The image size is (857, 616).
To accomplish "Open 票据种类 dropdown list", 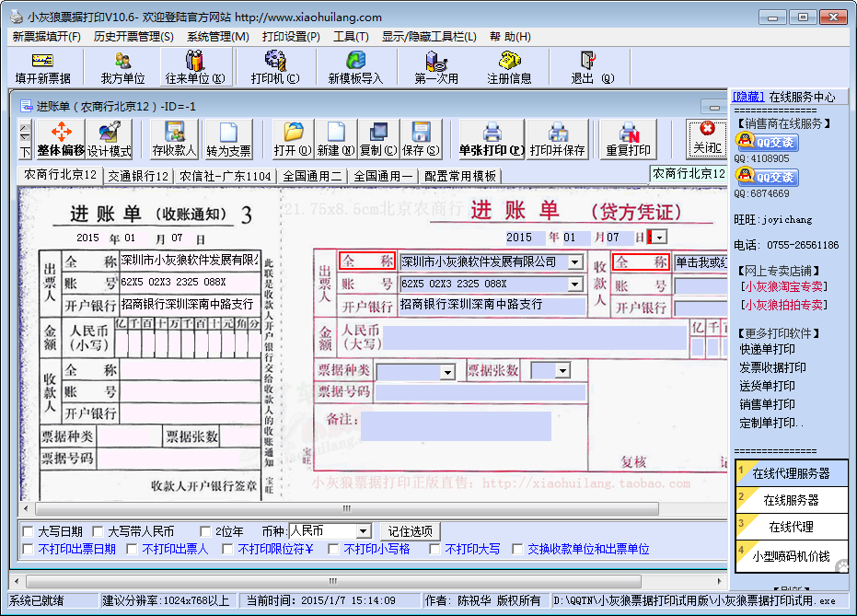I will pyautogui.click(x=447, y=372).
